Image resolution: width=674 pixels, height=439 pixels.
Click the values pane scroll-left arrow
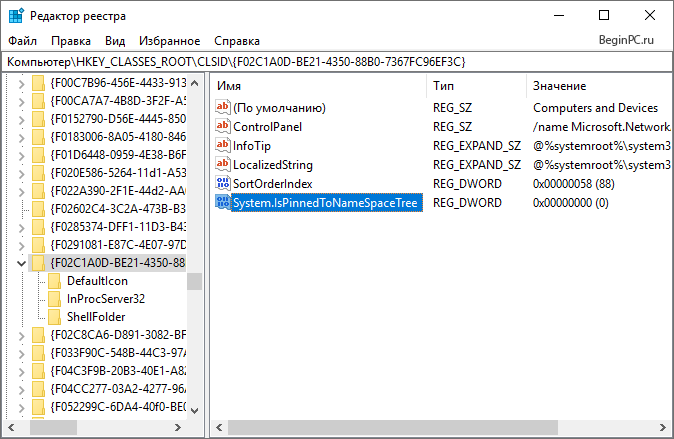pos(219,427)
